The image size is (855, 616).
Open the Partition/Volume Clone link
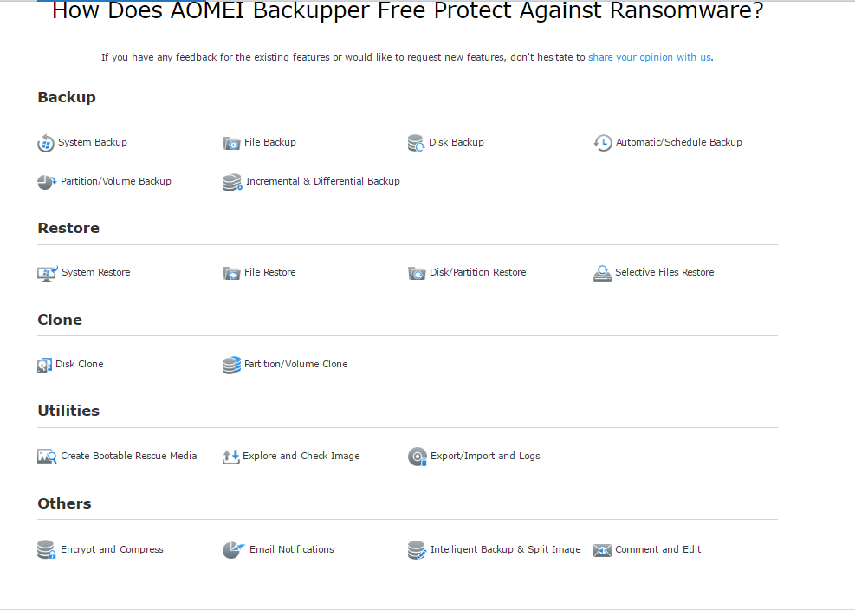point(295,364)
